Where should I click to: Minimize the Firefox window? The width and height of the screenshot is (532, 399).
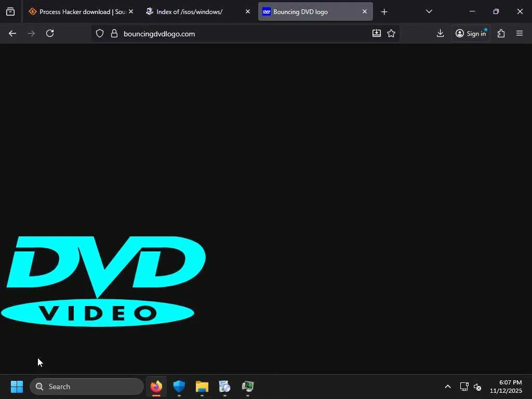pyautogui.click(x=472, y=11)
